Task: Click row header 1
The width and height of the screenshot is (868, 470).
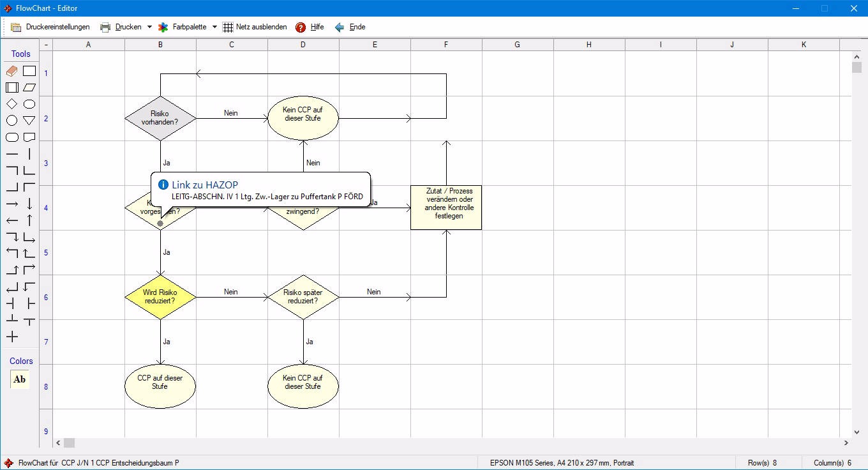Action: tap(46, 73)
